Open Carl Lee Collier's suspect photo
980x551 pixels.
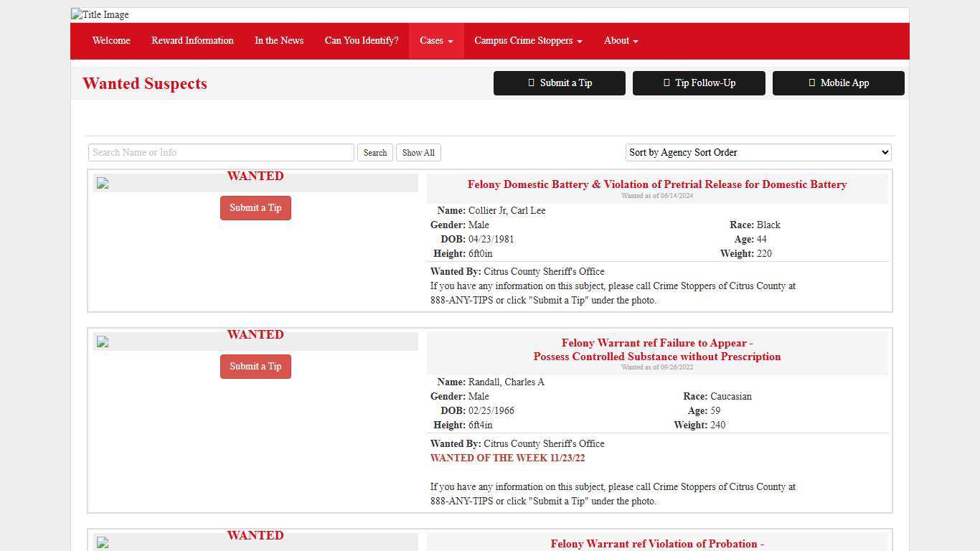click(103, 184)
